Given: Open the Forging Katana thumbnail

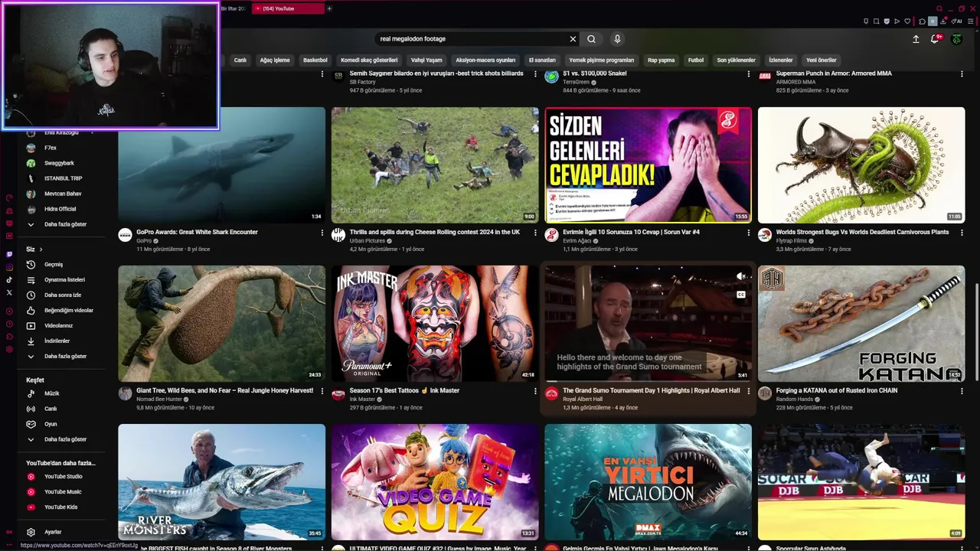Looking at the screenshot, I should point(861,324).
